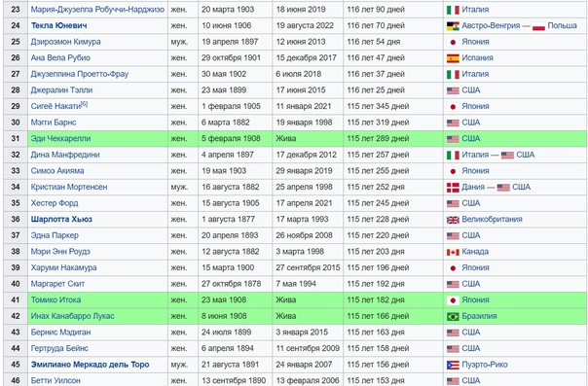Open Гертруда Бейнс link

[59, 348]
